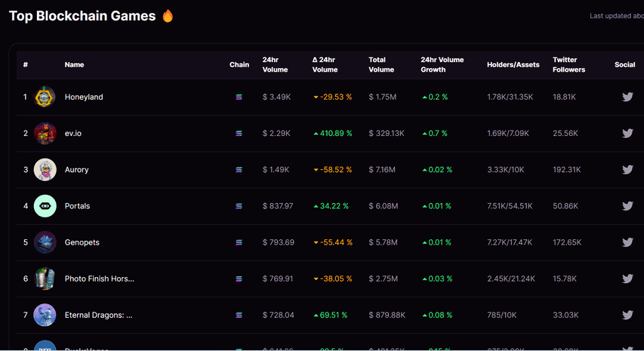Image resolution: width=644 pixels, height=351 pixels.
Task: Click ev.io total volume $ 329.13K
Action: point(387,134)
